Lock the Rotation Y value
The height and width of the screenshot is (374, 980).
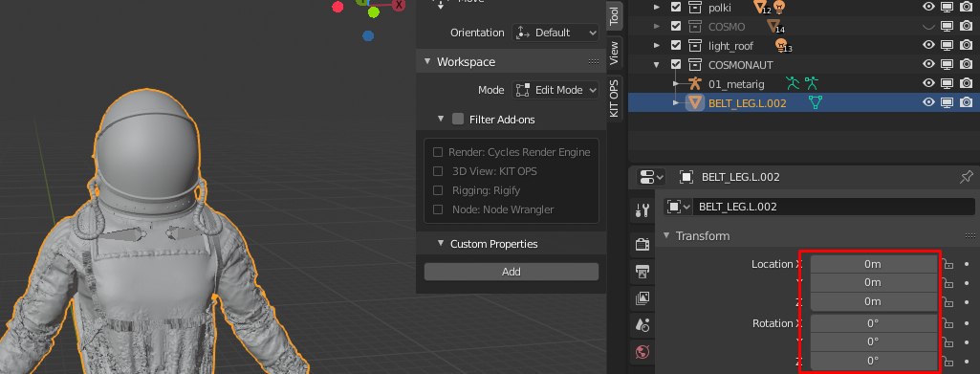[948, 342]
